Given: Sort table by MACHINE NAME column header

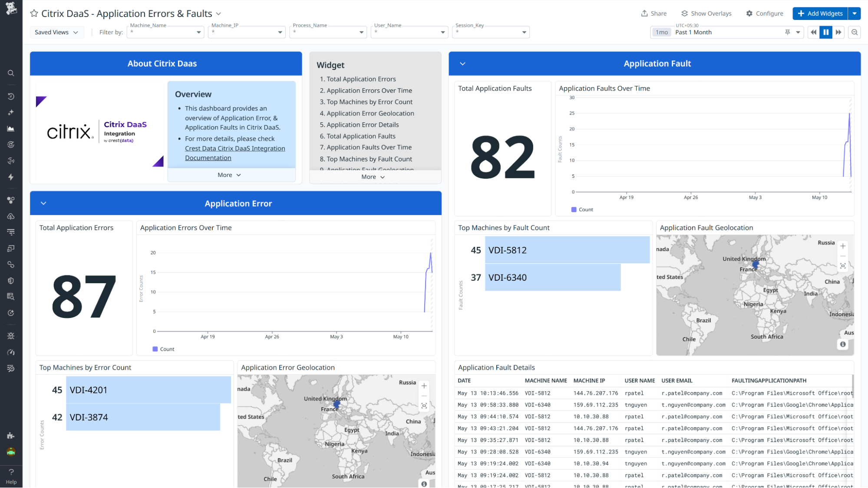Looking at the screenshot, I should 546,381.
